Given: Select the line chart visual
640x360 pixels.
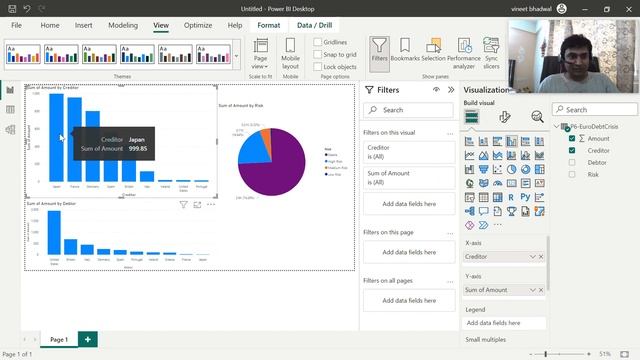Looking at the screenshot, I should pos(469,155).
